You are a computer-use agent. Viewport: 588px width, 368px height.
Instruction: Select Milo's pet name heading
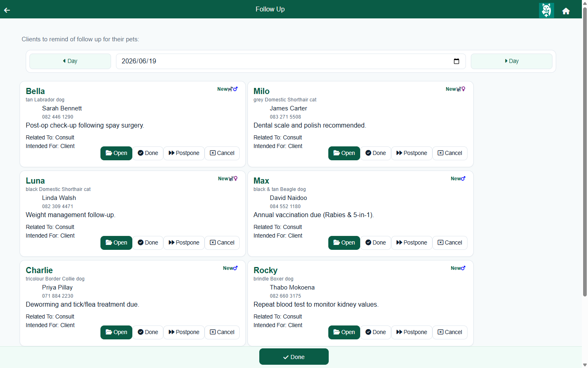click(x=262, y=91)
